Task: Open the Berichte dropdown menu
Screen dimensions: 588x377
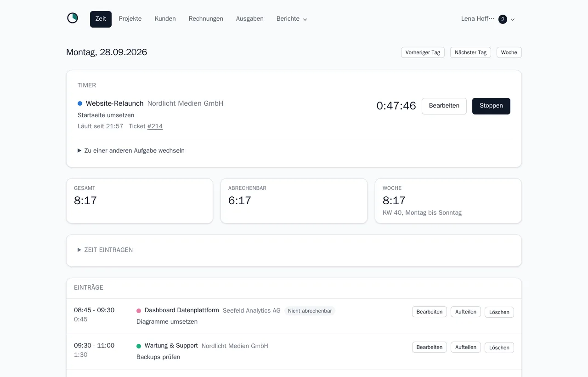Action: tap(292, 19)
